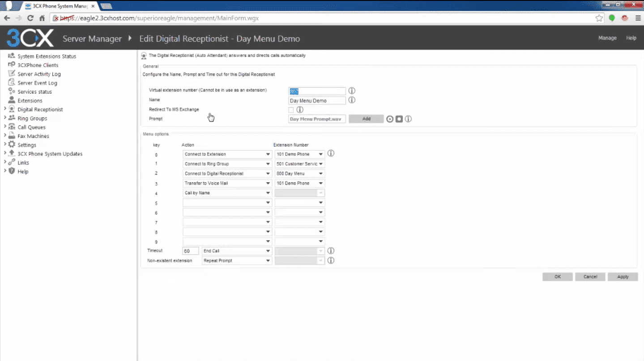Viewport: 644px width, 361px height.
Task: Open key 4 Call by Name dropdown
Action: point(227,193)
